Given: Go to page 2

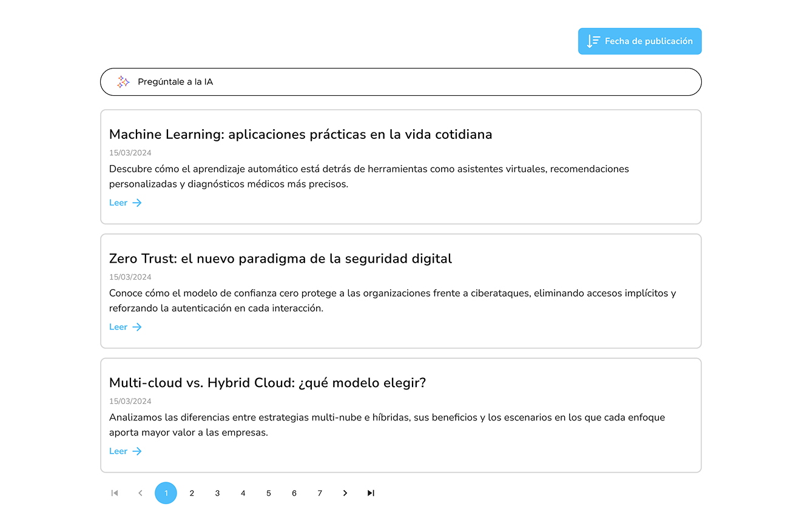Looking at the screenshot, I should tap(192, 493).
